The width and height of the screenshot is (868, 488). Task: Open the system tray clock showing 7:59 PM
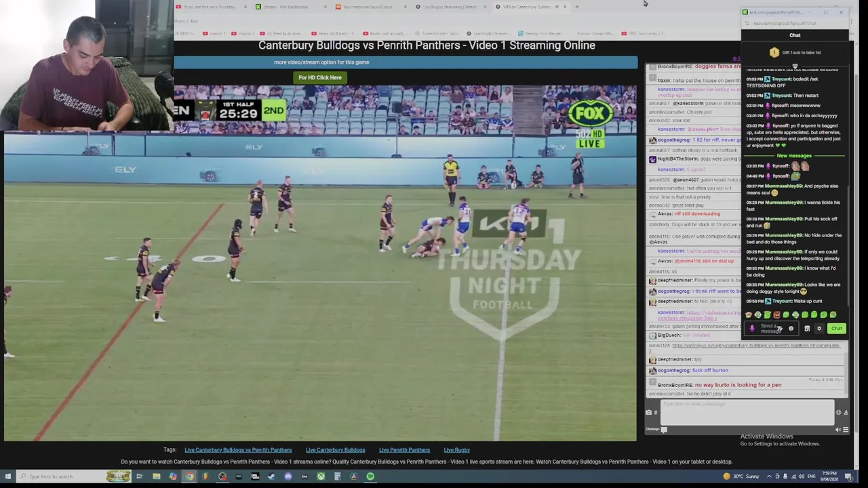pos(829,476)
